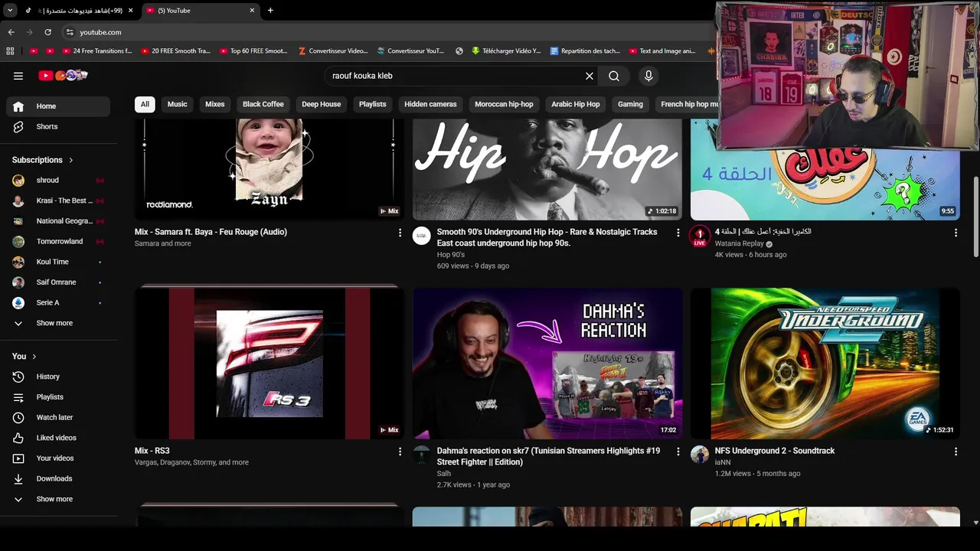Open Downloads in sidebar

pyautogui.click(x=58, y=478)
